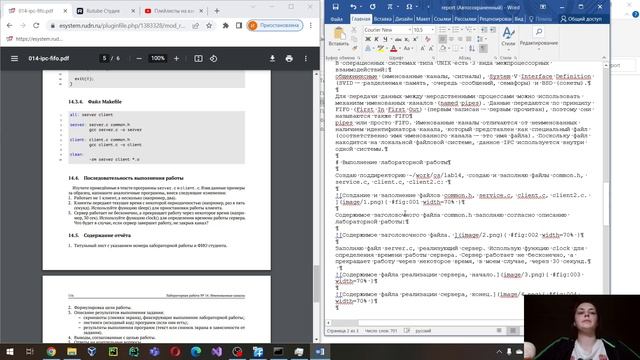Toggle fit-to-page in the PDF toolbar
Viewport: 640px width, 360px height.
coord(198,58)
